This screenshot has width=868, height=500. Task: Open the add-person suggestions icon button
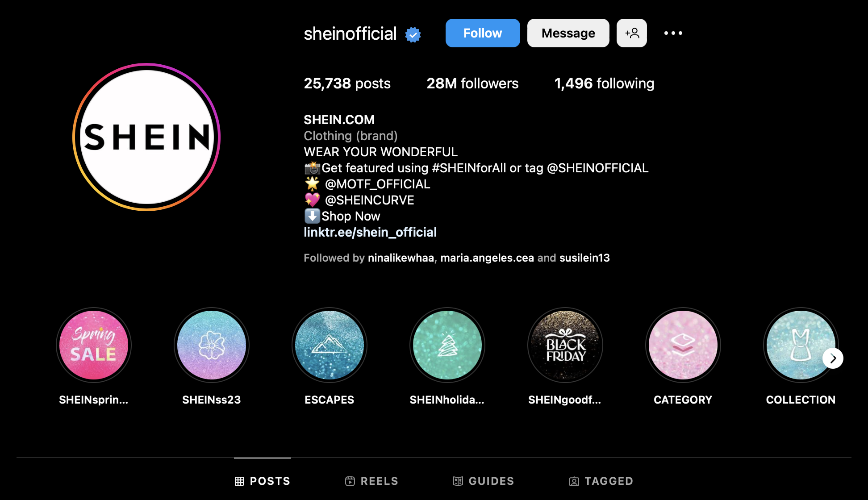[x=632, y=33]
